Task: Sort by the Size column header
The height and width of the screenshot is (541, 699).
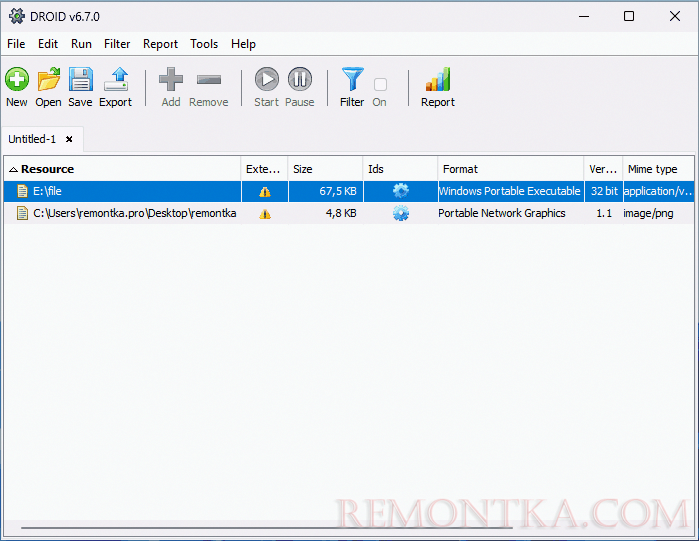Action: 325,169
